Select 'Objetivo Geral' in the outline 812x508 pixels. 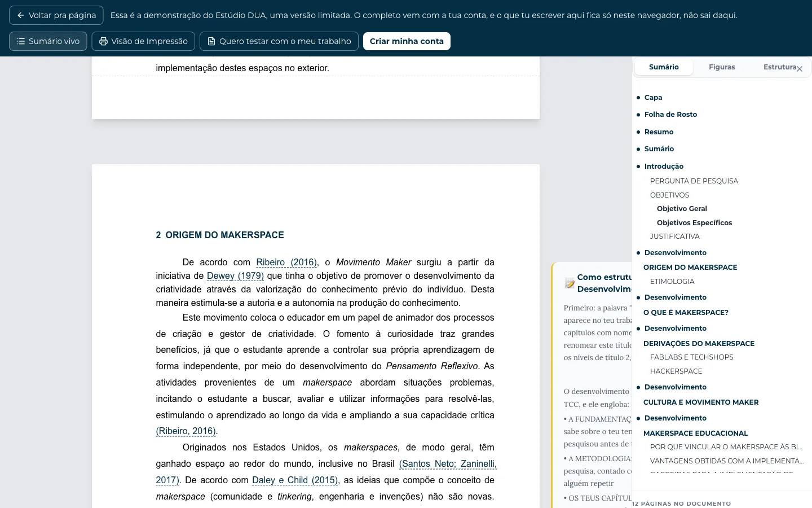click(x=682, y=209)
